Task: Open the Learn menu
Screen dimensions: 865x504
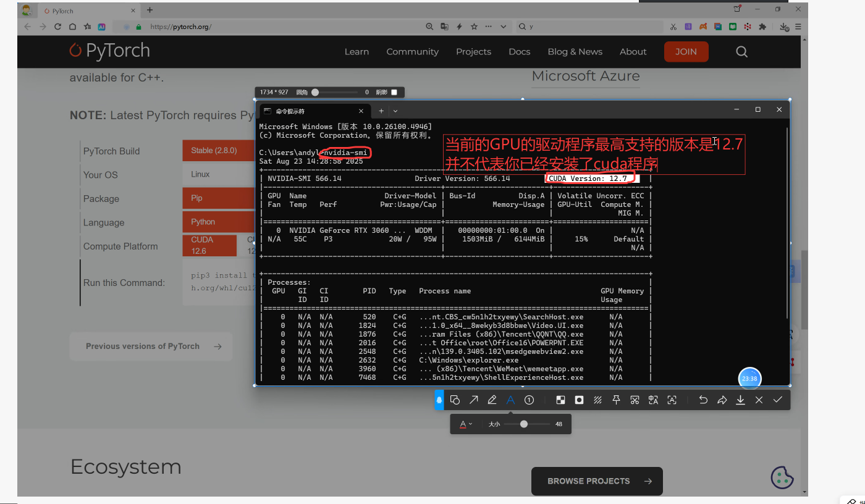Action: pos(357,52)
